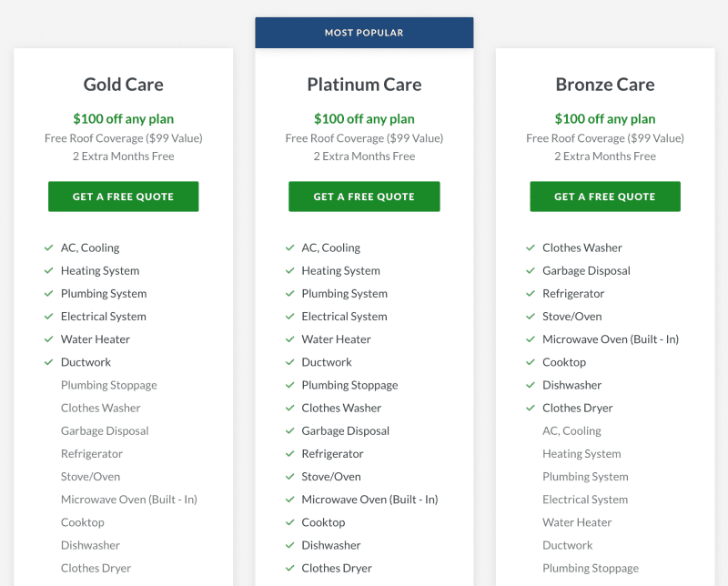The height and width of the screenshot is (586, 728).
Task: Click the checkmark next to Refrigerator in Platinum Care
Action: (289, 454)
